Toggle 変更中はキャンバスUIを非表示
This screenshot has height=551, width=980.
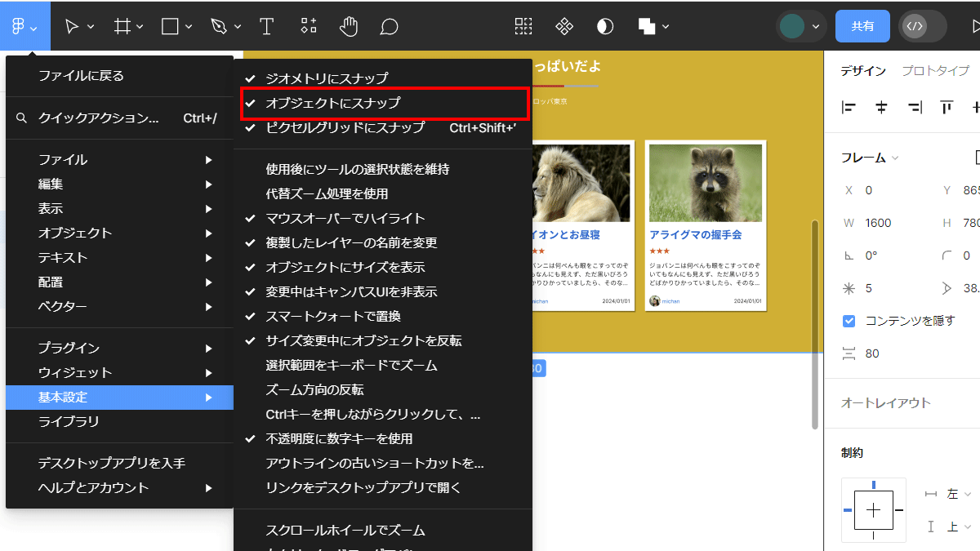coord(383,291)
